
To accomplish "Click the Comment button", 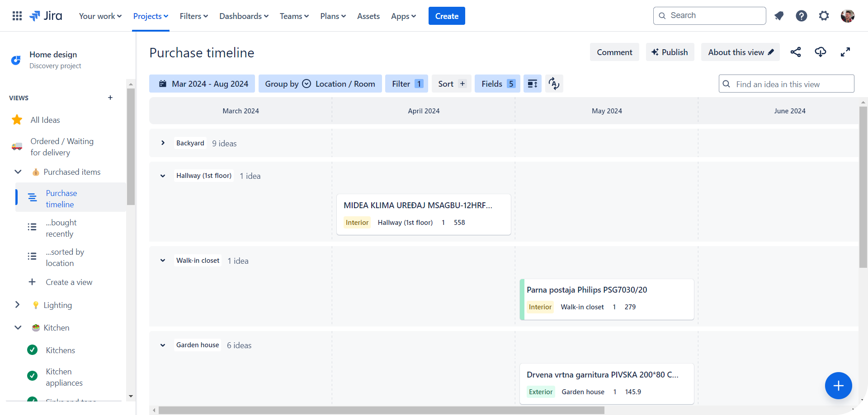I will pos(614,52).
